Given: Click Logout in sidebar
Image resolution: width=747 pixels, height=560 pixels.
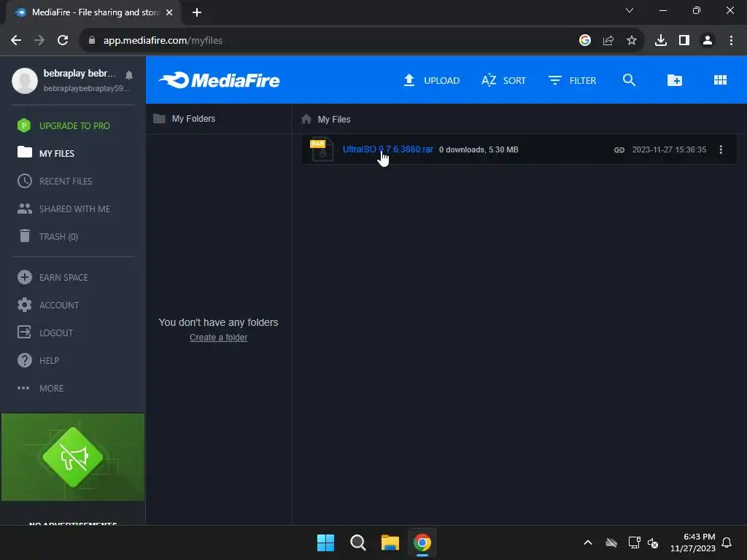Looking at the screenshot, I should coord(45,332).
